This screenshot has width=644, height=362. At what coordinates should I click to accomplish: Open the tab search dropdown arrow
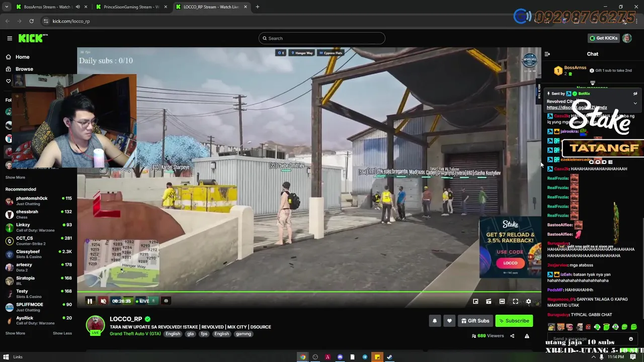7,7
